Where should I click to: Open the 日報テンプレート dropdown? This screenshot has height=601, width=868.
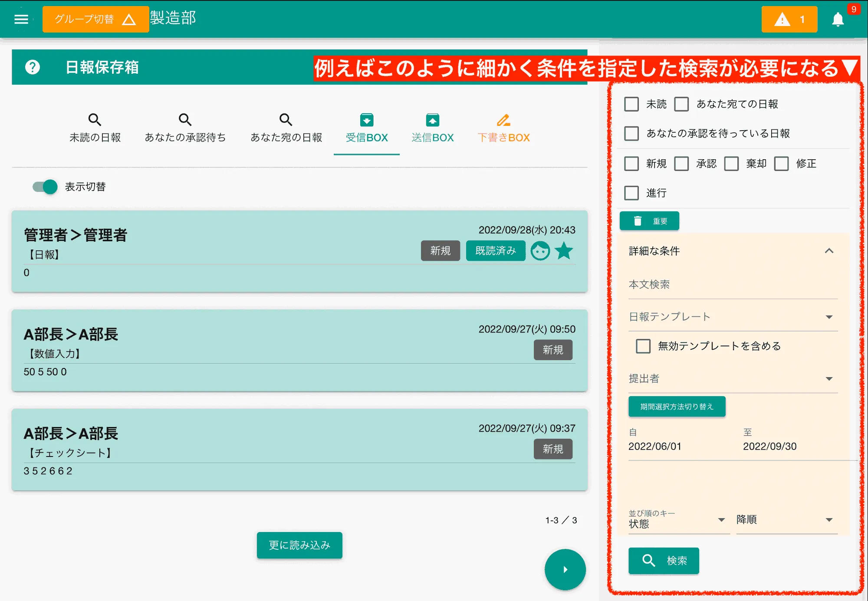(x=829, y=317)
